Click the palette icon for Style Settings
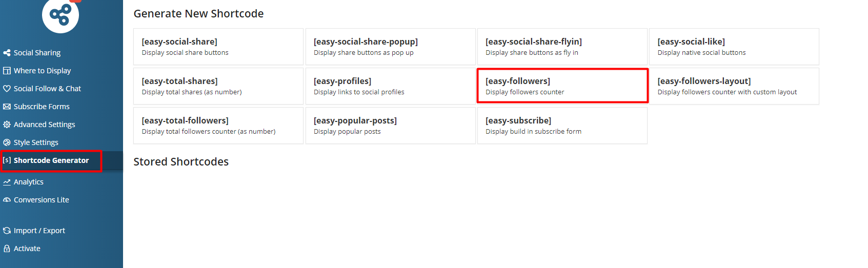Viewport: 868px width, 268px height. coord(7,142)
